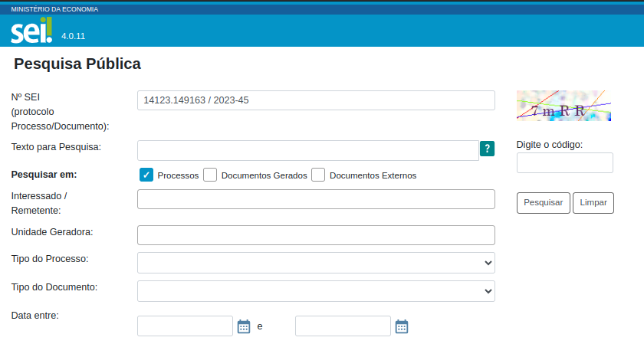The height and width of the screenshot is (357, 644).
Task: Click the end date input field
Action: 343,326
